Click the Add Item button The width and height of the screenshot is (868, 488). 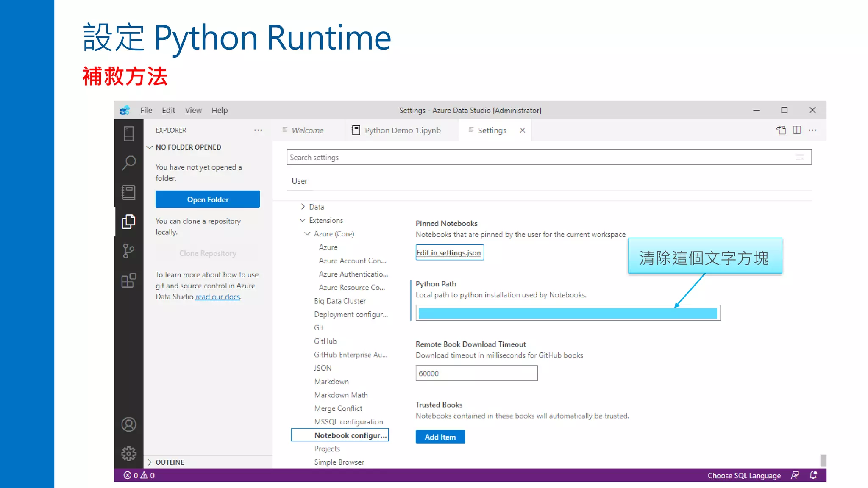440,437
